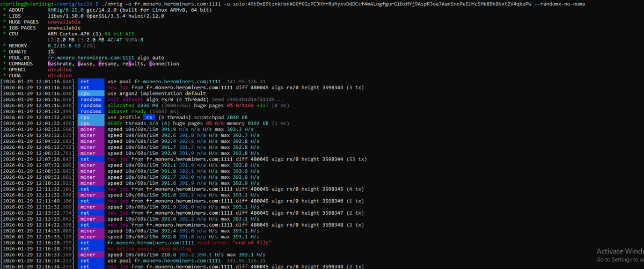Image resolution: width=644 pixels, height=269 pixels.
Task: Click the 'hashrate' command word
Action: coord(60,63)
